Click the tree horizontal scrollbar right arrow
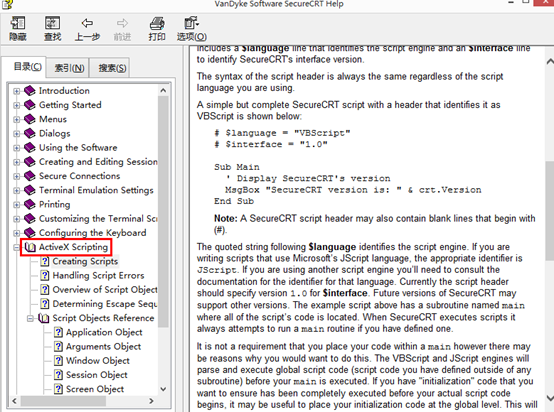 pos(151,401)
